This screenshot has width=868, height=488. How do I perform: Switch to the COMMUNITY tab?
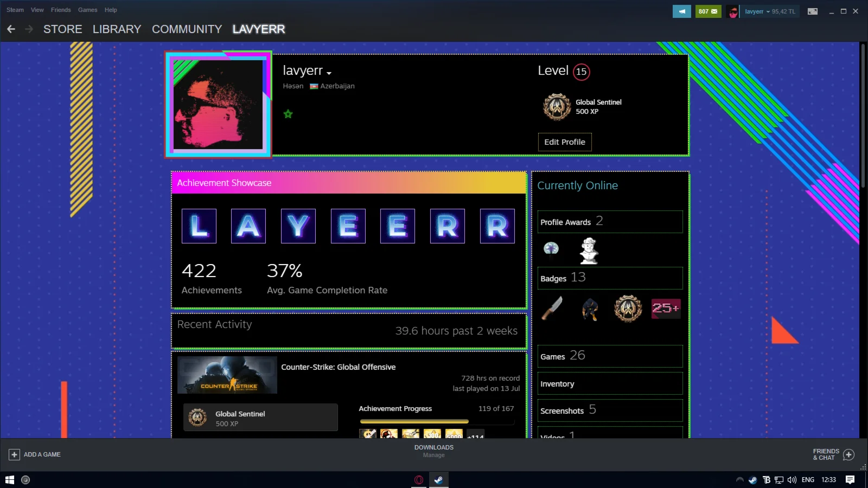[187, 29]
